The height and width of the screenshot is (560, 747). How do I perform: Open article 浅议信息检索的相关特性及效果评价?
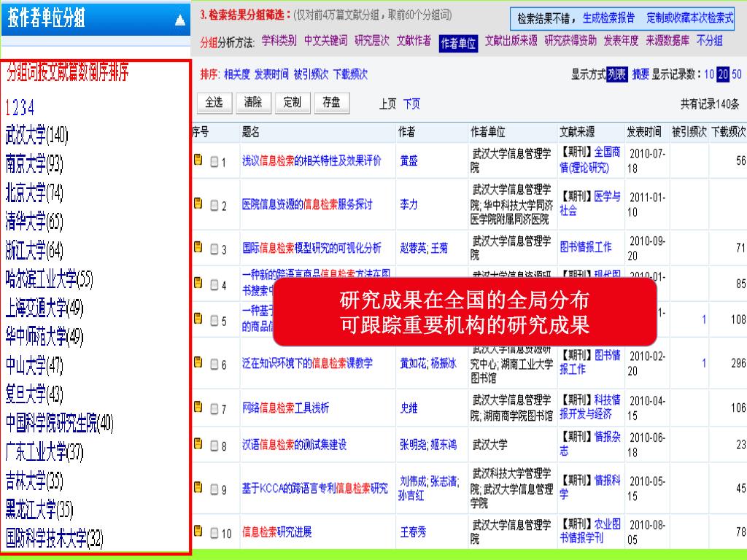click(311, 161)
